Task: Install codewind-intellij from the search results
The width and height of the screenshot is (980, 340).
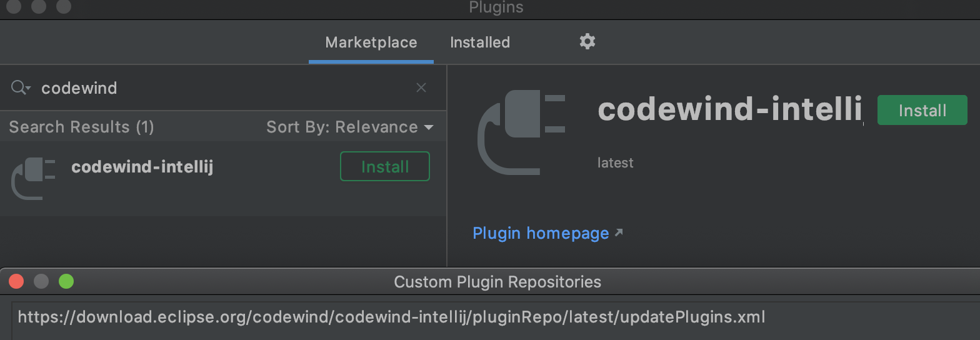Action: click(x=385, y=166)
